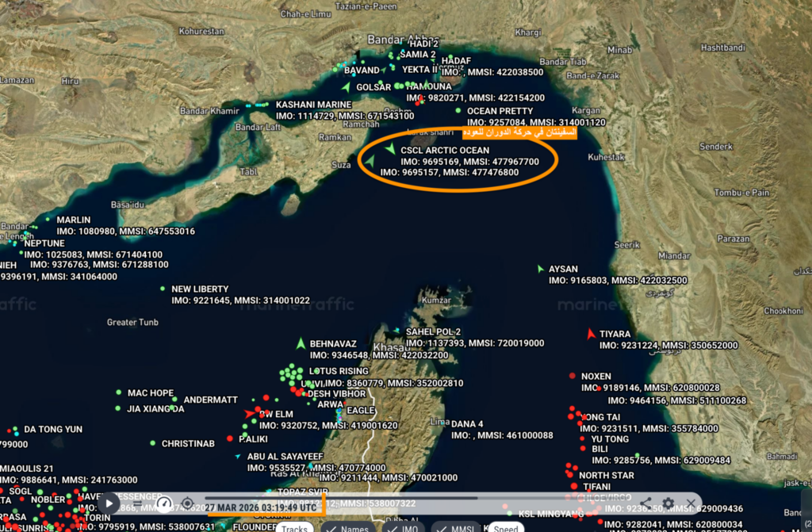
Task: Select the Speed chip
Action: tap(505, 527)
